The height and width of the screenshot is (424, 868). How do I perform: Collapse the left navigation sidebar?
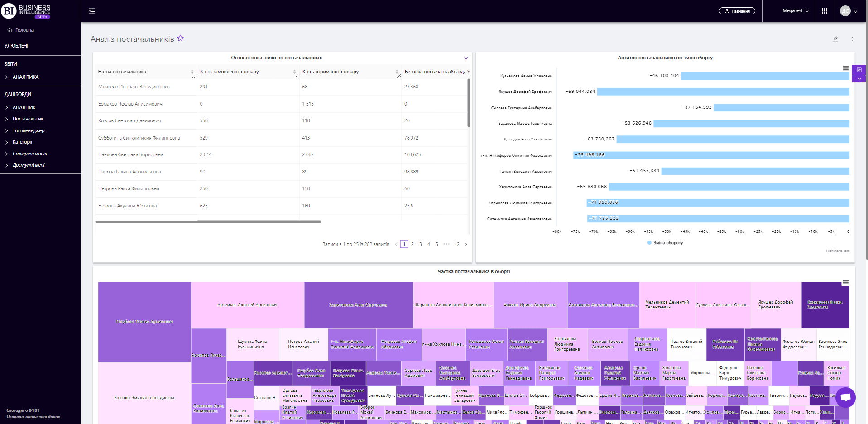coord(91,10)
